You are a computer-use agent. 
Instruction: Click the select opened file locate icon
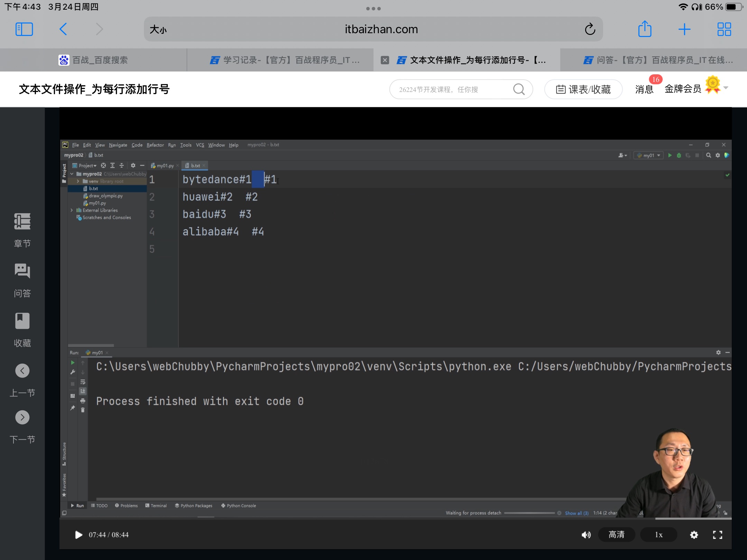pos(103,166)
